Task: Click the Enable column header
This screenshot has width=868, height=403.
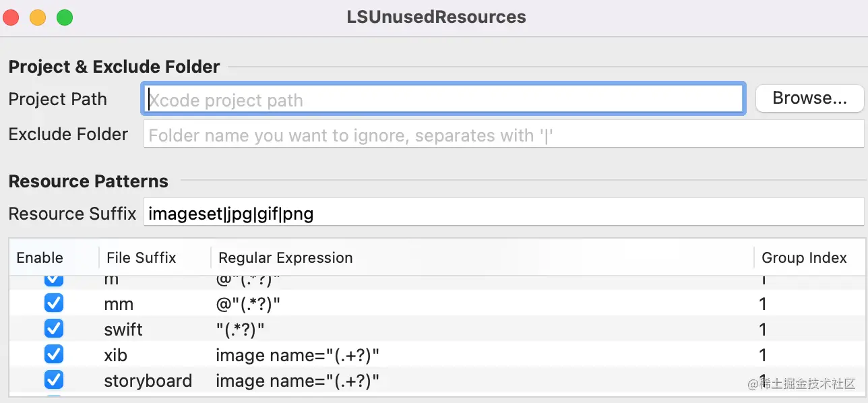Action: pos(40,257)
